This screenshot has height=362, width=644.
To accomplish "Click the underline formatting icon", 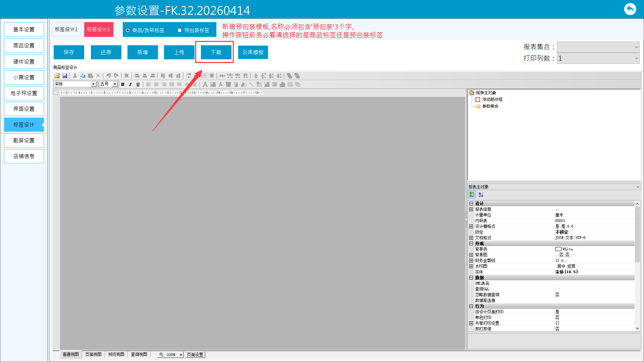I will tap(138, 84).
